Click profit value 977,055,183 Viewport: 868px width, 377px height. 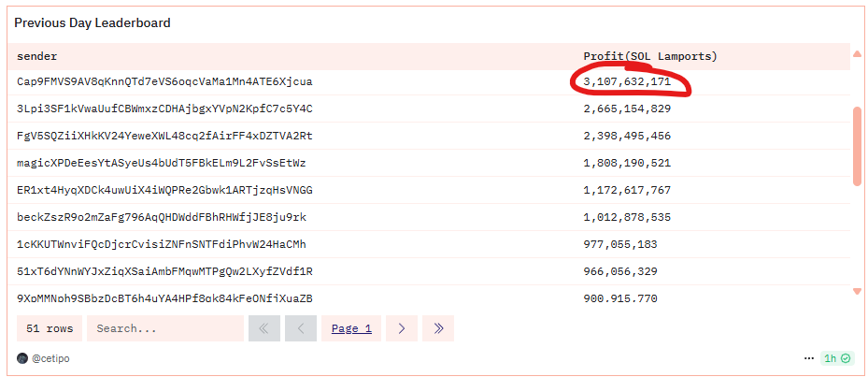coord(620,244)
